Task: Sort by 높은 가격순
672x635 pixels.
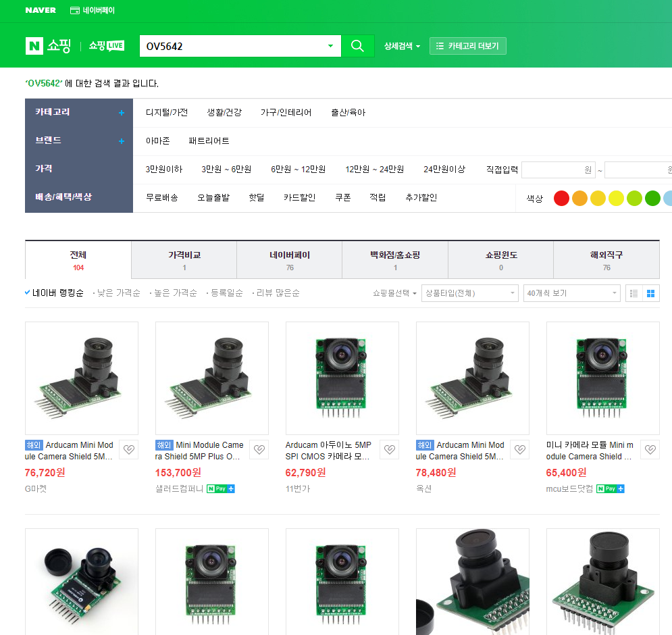Action: [x=176, y=293]
